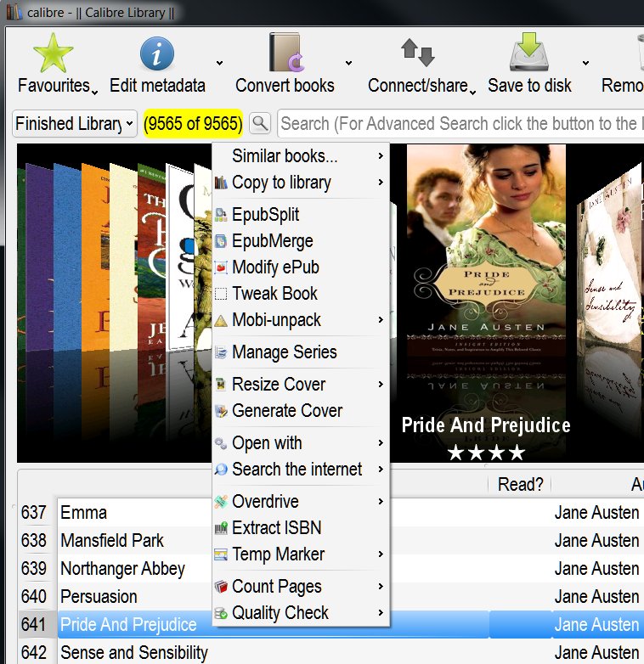This screenshot has height=664, width=644.
Task: Click the Save to disk toolbar label
Action: (x=529, y=86)
